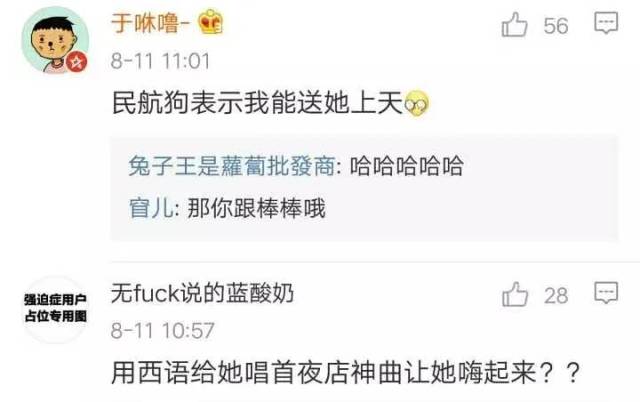Click the reply text 哈哈哈哈哈

pyautogui.click(x=407, y=166)
